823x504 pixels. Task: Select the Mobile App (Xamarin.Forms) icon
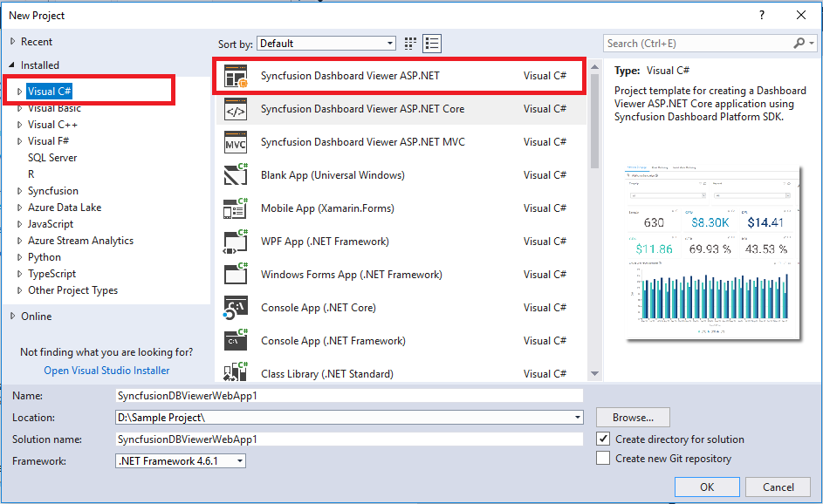[x=237, y=208]
